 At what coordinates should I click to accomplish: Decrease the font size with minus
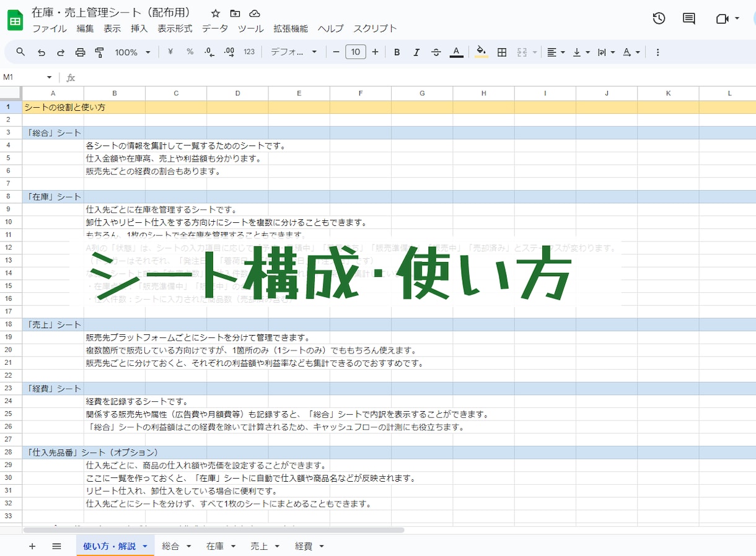click(336, 52)
